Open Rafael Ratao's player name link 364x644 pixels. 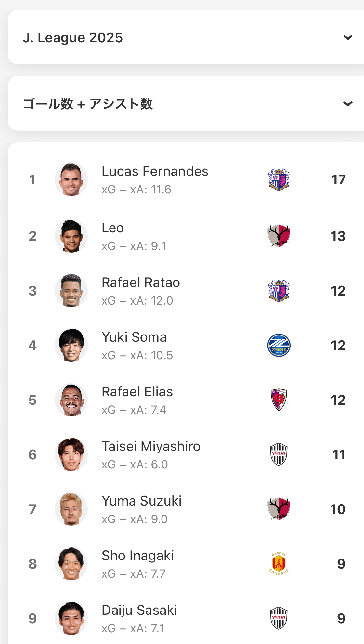[141, 283]
